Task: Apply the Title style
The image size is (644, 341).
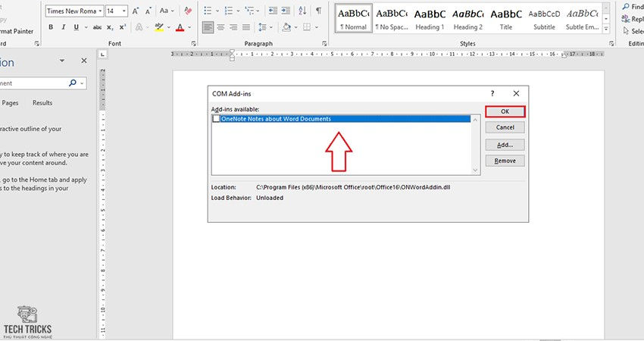Action: 506,18
